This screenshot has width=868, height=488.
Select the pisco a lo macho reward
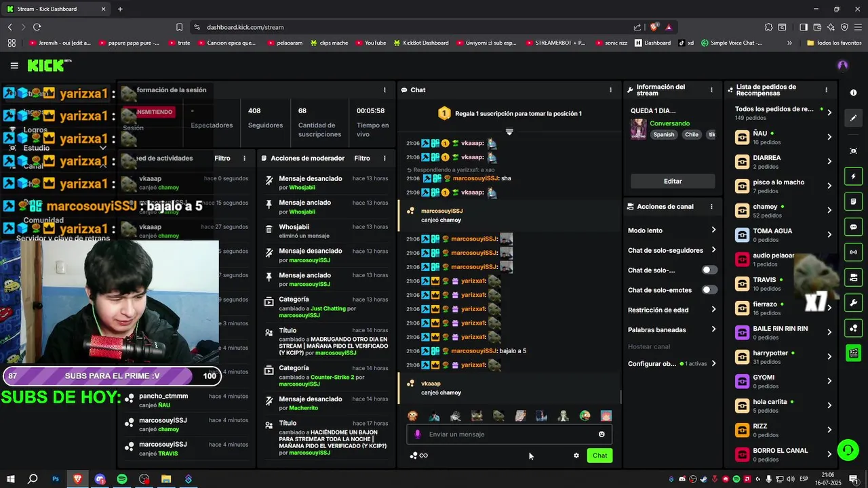coord(784,186)
